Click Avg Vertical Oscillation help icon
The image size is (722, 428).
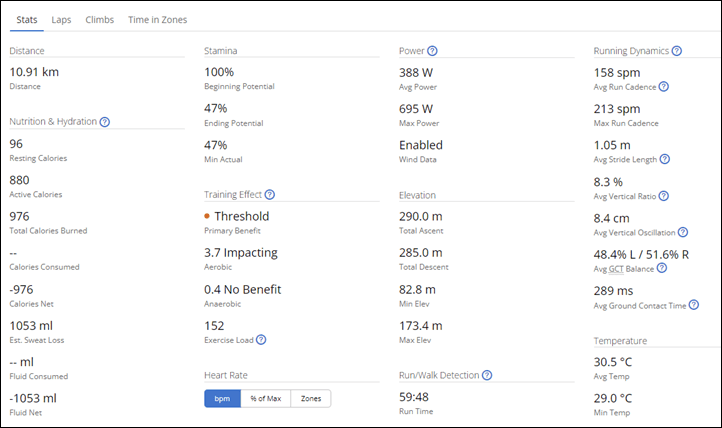(683, 232)
